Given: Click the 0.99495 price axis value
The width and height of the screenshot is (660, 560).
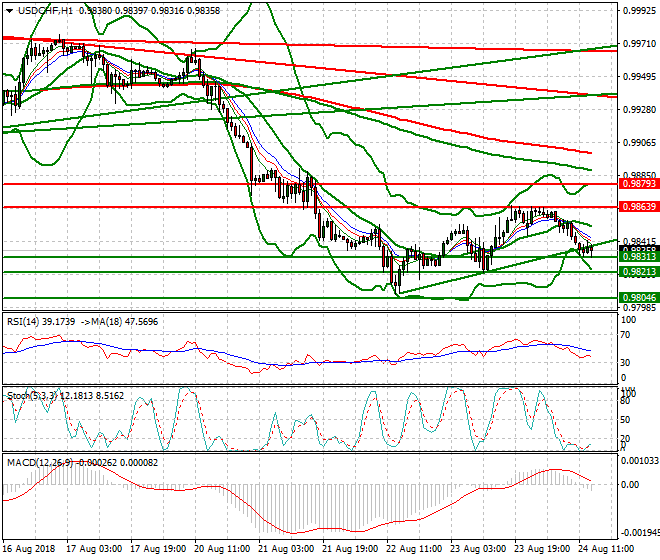Looking at the screenshot, I should coord(639,77).
